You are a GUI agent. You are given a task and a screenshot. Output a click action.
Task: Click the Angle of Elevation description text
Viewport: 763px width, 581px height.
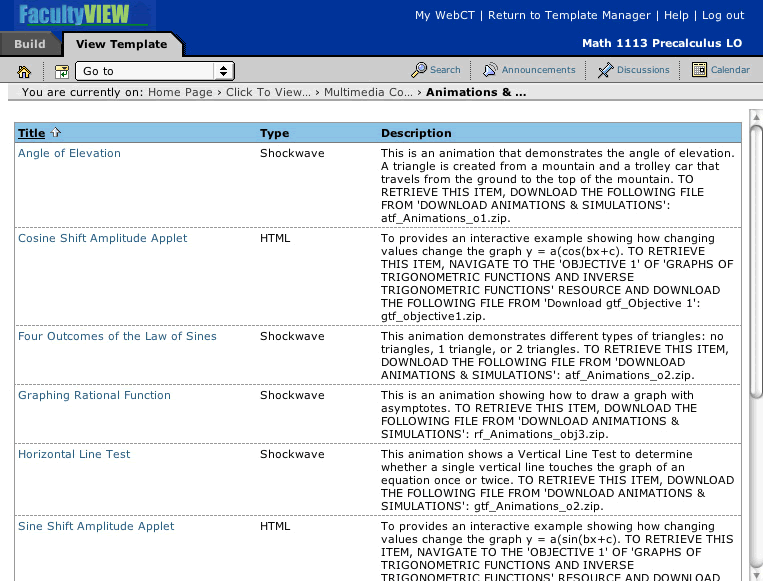tap(558, 185)
